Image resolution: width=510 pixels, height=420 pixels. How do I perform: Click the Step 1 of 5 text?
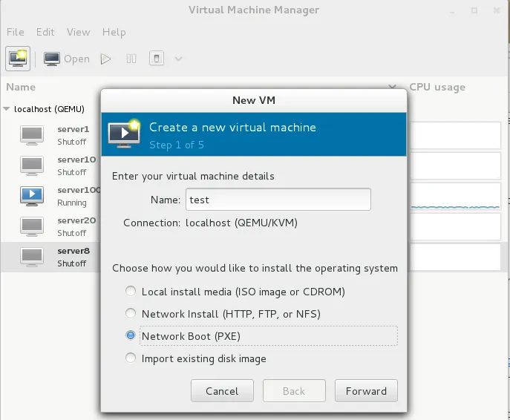(177, 145)
